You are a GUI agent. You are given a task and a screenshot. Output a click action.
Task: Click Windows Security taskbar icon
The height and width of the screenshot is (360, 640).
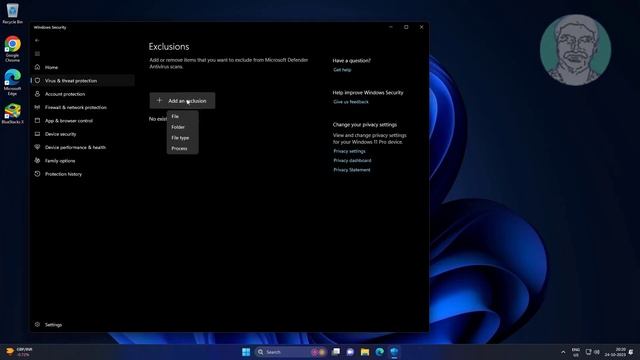click(x=394, y=352)
